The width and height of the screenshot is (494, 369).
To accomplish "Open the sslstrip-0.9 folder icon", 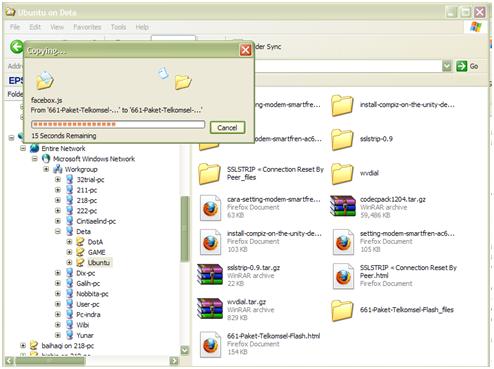I will [342, 139].
